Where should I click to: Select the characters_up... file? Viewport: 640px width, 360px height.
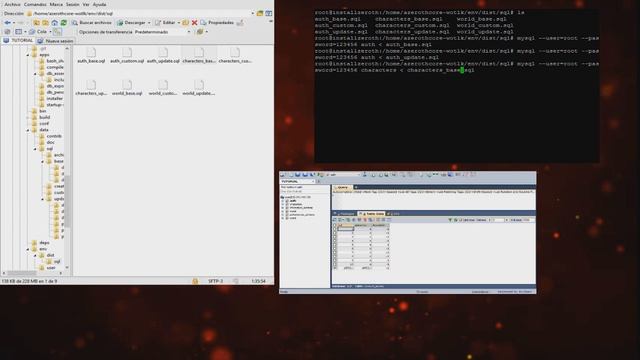tap(91, 88)
